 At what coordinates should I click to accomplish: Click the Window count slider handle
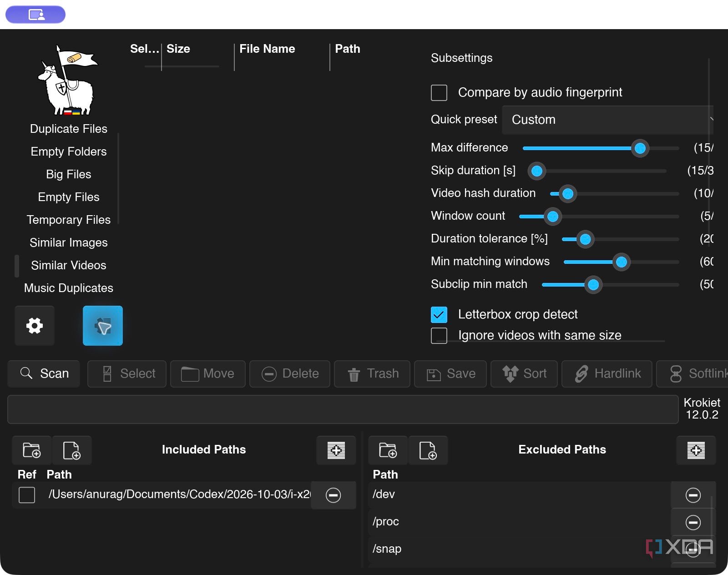click(x=553, y=217)
